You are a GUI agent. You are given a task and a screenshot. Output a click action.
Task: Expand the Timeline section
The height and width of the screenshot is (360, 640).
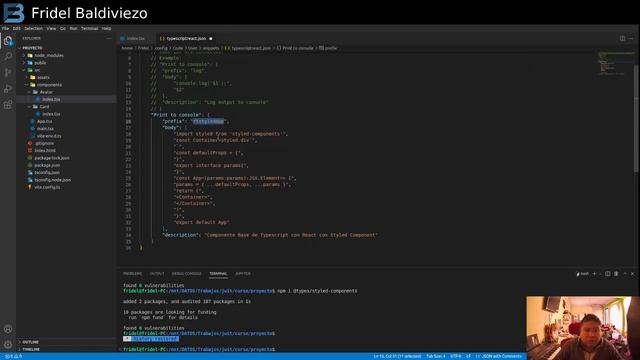tap(67, 349)
